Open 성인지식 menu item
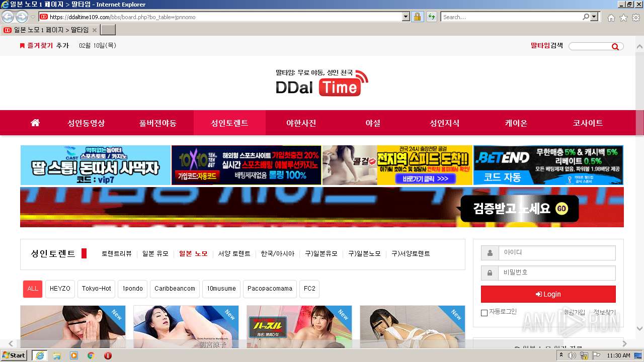644x362 pixels. pos(444,123)
